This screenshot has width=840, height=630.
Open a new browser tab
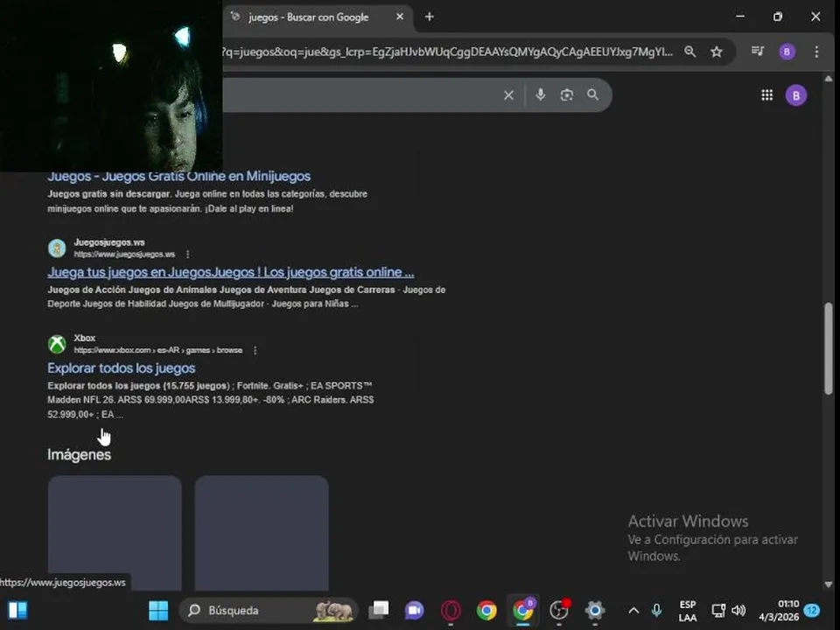[x=429, y=17]
